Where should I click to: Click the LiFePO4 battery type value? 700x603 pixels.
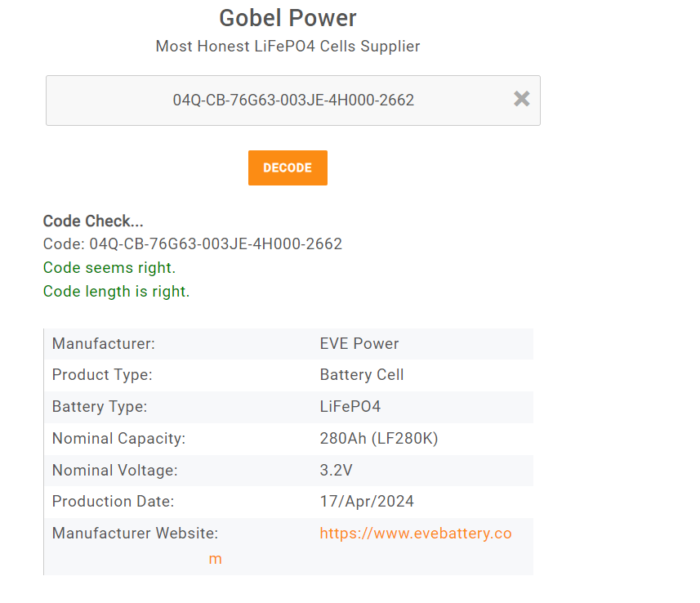[350, 407]
